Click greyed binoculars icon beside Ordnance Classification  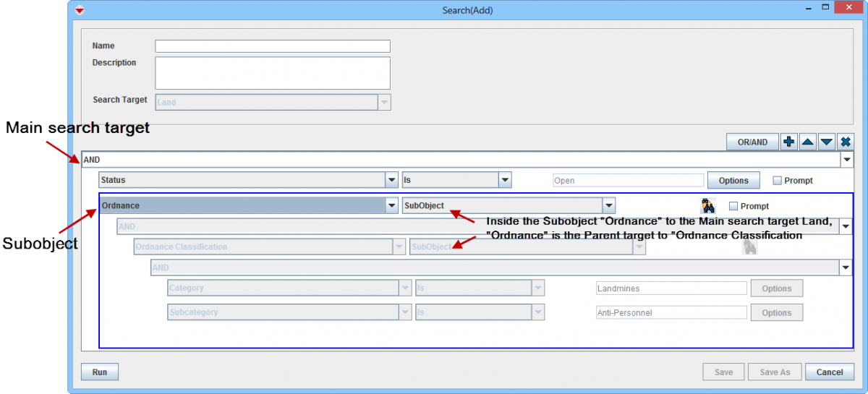coord(750,247)
